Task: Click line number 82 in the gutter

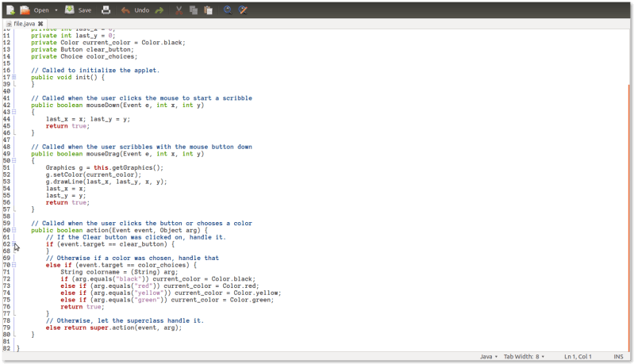Action: 6,348
